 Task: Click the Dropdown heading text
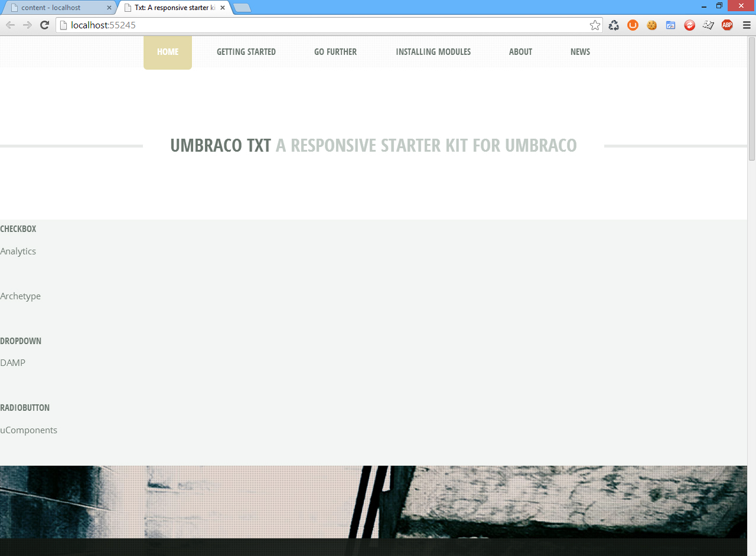21,341
